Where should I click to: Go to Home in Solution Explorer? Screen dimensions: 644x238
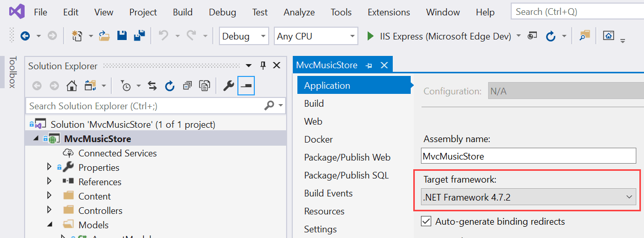(x=72, y=86)
